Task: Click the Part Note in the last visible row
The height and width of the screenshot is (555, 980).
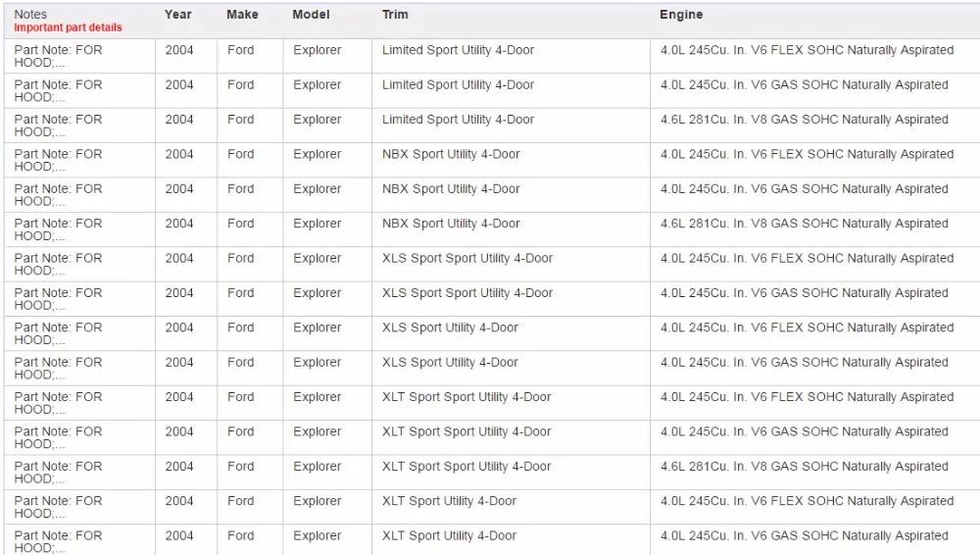Action: 58,541
